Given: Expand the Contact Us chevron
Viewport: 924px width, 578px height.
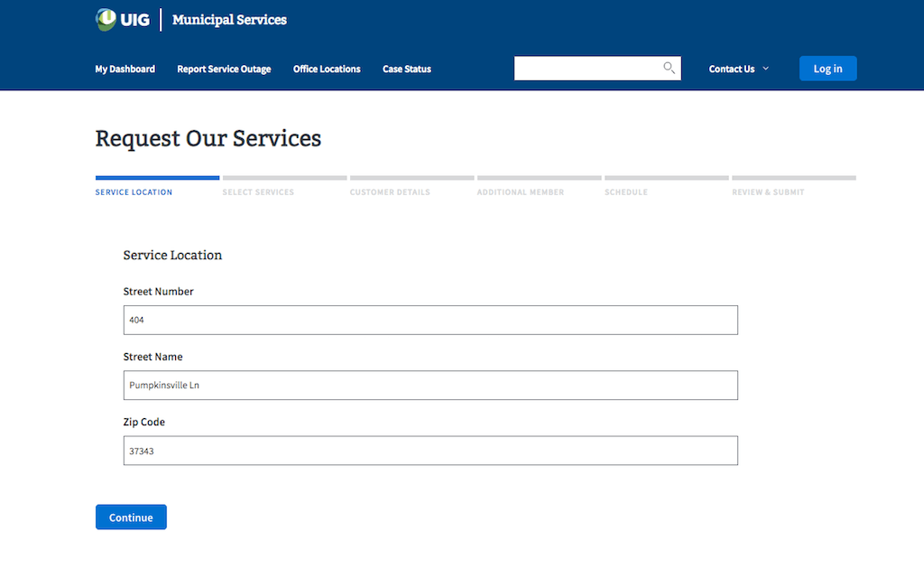Looking at the screenshot, I should 766,69.
